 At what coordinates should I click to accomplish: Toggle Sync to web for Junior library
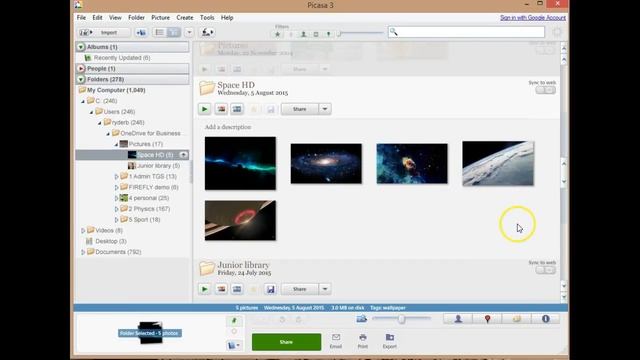pyautogui.click(x=545, y=270)
